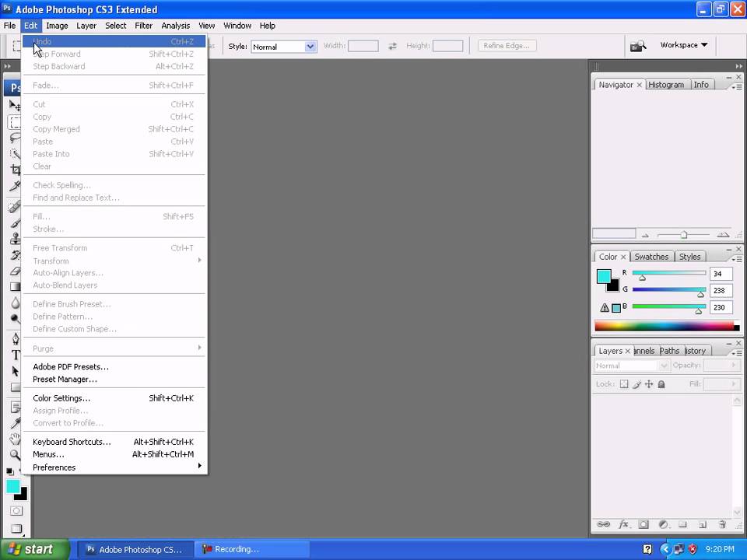Click the default colors mini icon
Screen dimensions: 747x560
coord(9,471)
